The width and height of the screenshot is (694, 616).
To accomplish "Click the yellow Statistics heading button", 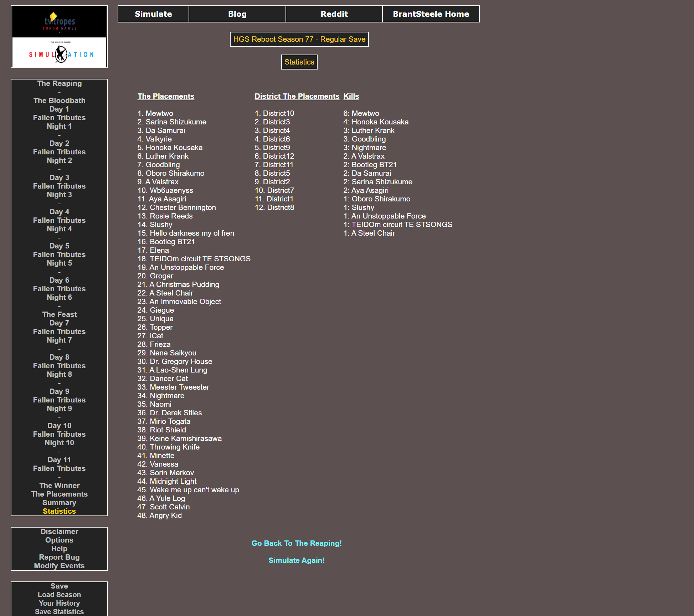I will click(x=299, y=62).
